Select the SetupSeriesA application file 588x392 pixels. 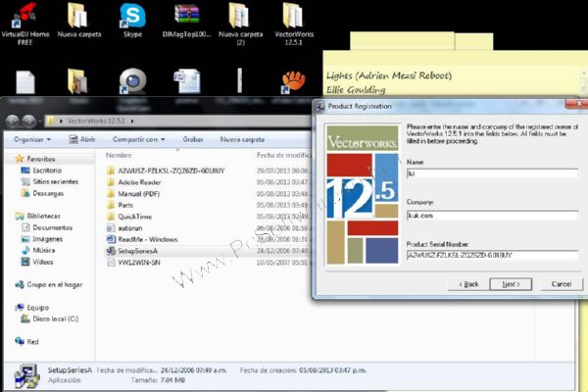[x=132, y=251]
